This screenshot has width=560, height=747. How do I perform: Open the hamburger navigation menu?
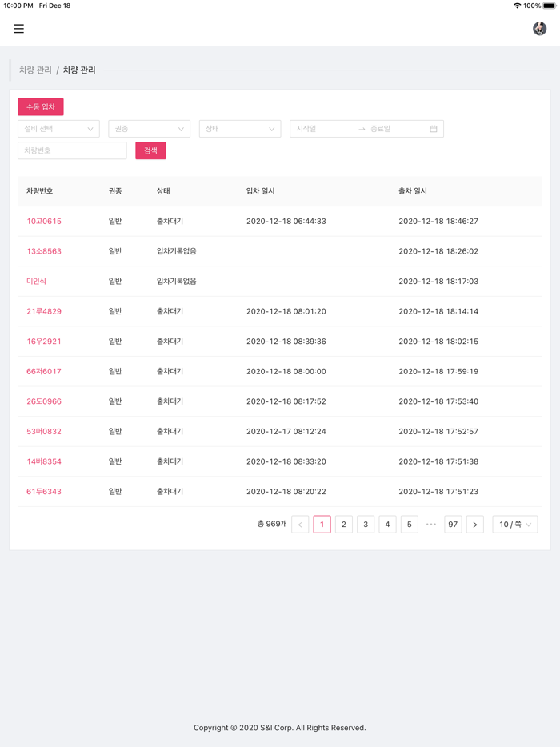point(18,29)
